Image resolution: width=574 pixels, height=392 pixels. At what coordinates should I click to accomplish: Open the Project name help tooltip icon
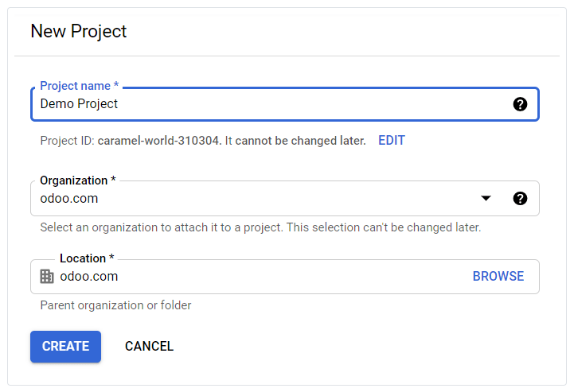pos(520,104)
